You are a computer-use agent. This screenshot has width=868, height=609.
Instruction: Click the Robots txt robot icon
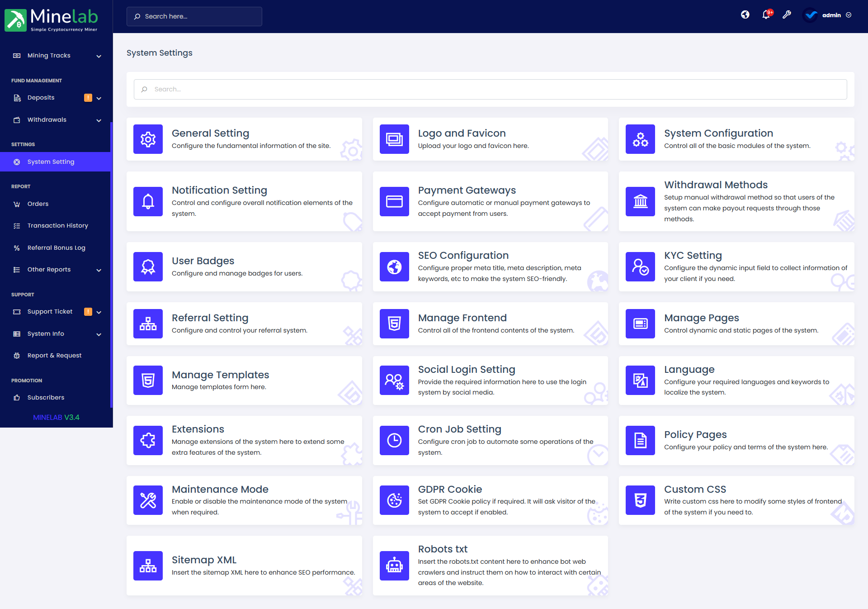coord(394,566)
